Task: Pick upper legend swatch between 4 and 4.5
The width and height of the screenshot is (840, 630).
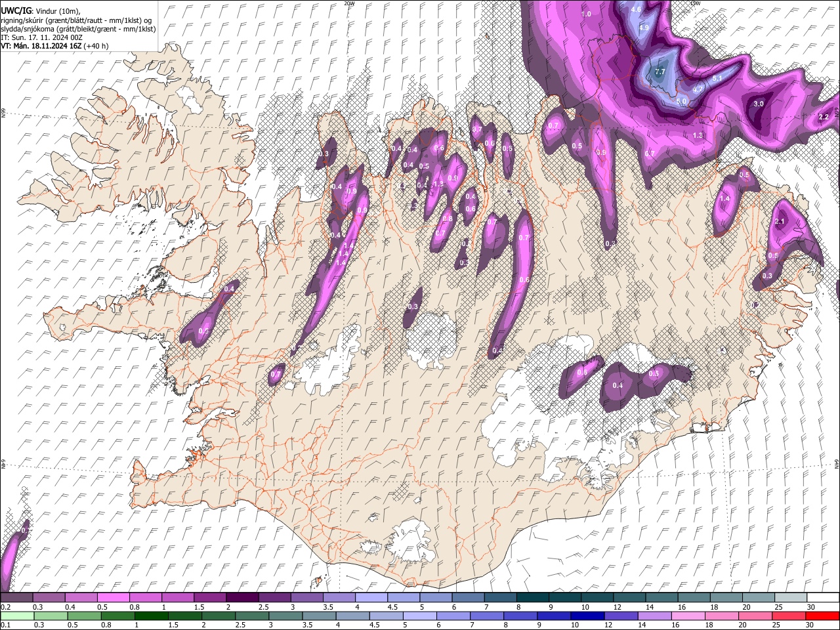Action: [x=370, y=597]
